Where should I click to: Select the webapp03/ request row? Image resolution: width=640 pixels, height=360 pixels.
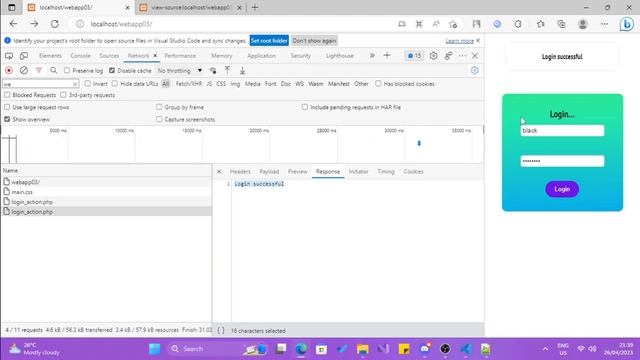pos(106,182)
